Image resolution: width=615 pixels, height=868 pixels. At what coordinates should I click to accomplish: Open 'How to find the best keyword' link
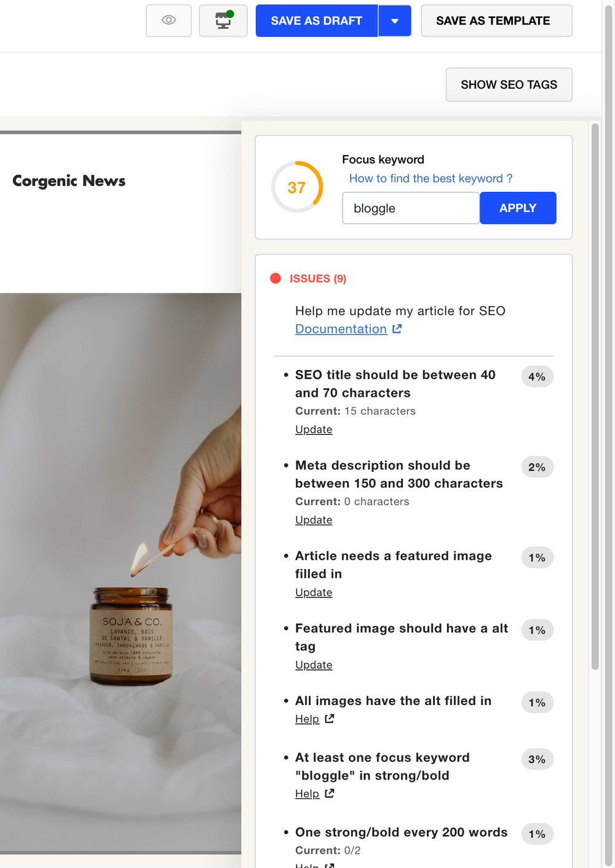430,178
